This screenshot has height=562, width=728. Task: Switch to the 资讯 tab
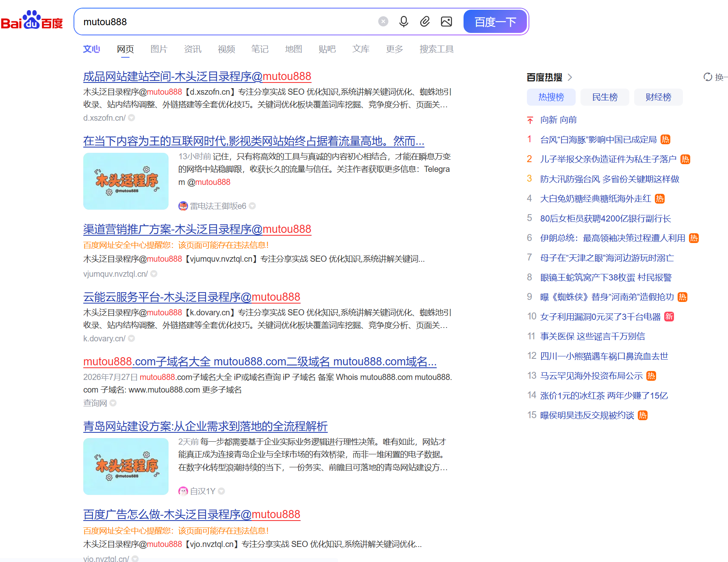pyautogui.click(x=193, y=49)
